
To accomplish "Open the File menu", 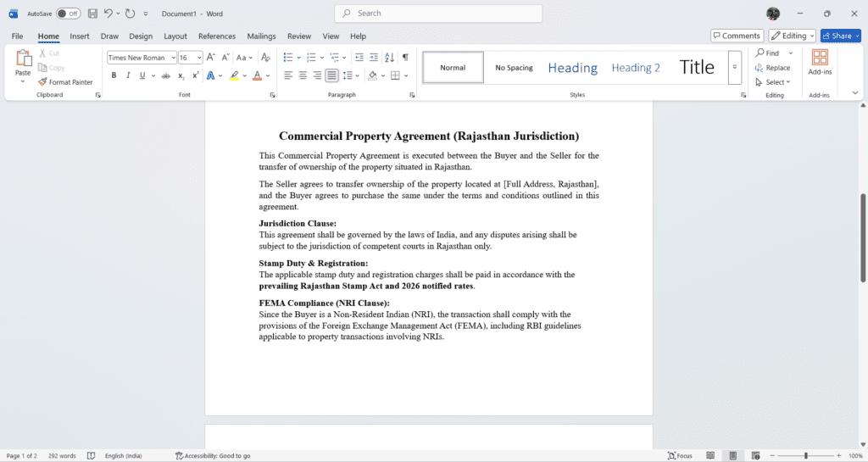I will click(17, 36).
